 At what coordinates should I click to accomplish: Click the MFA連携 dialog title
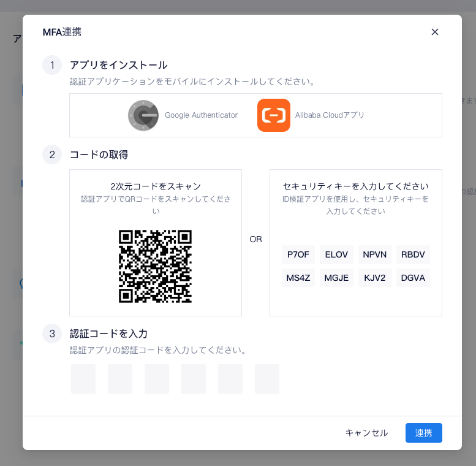[x=62, y=32]
